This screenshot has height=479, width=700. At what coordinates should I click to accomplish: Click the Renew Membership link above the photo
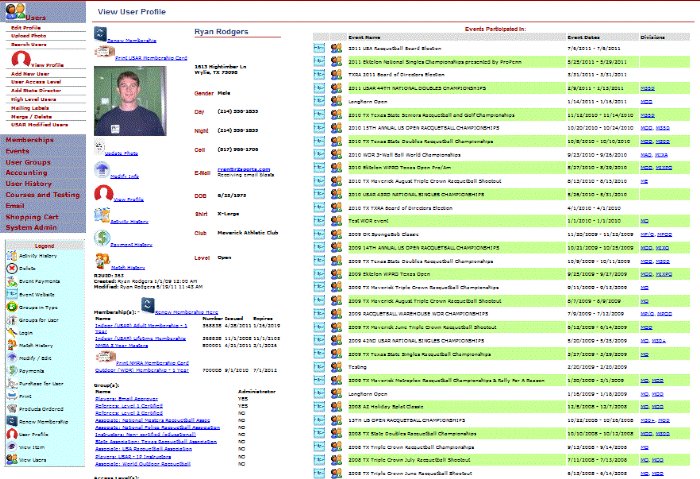click(132, 41)
